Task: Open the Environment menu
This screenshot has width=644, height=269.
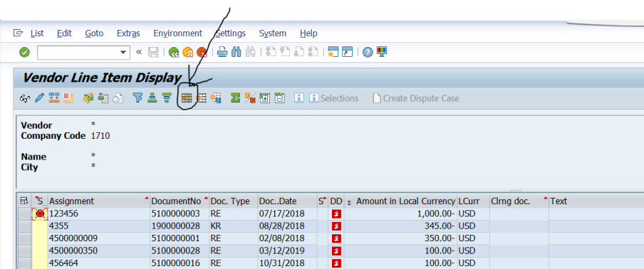Action: (x=177, y=33)
